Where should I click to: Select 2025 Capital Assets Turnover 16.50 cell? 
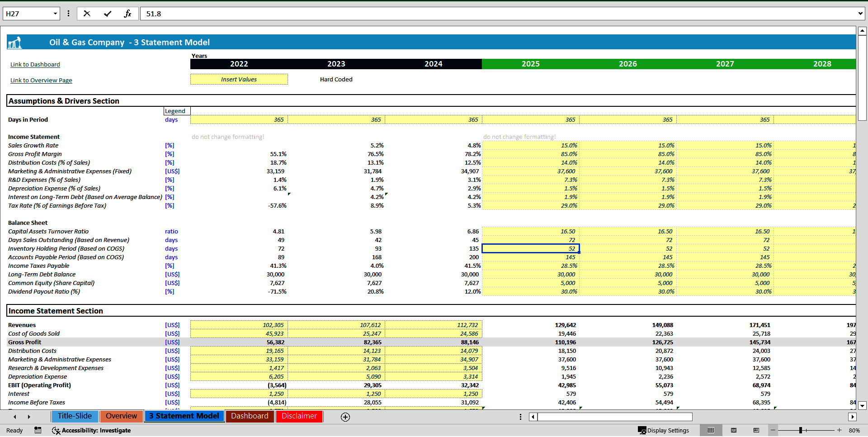(531, 232)
